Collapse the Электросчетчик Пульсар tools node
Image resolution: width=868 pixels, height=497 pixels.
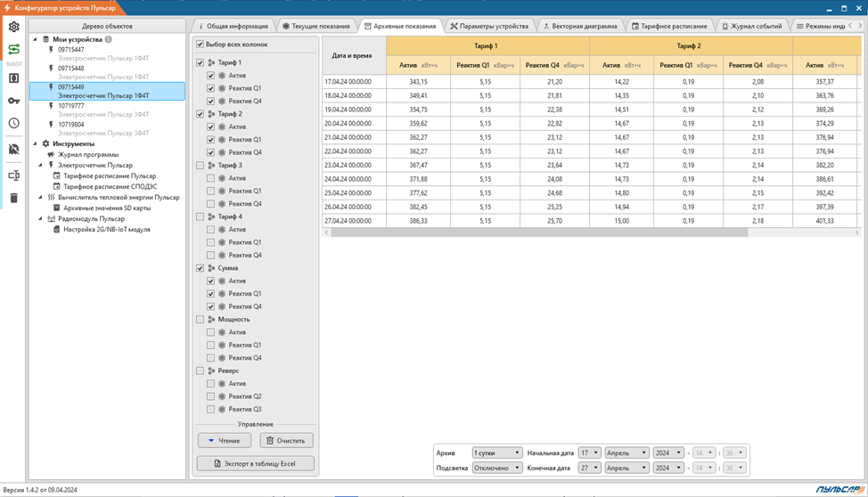click(40, 166)
